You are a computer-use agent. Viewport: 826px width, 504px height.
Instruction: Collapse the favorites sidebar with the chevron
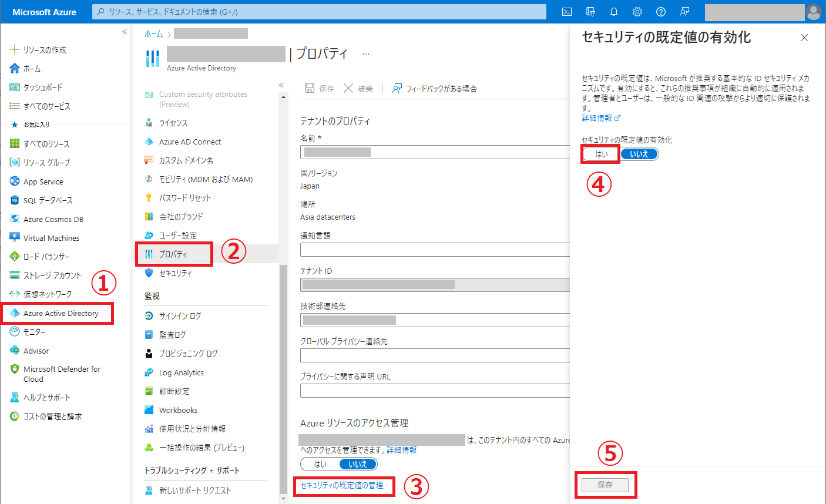point(124,32)
